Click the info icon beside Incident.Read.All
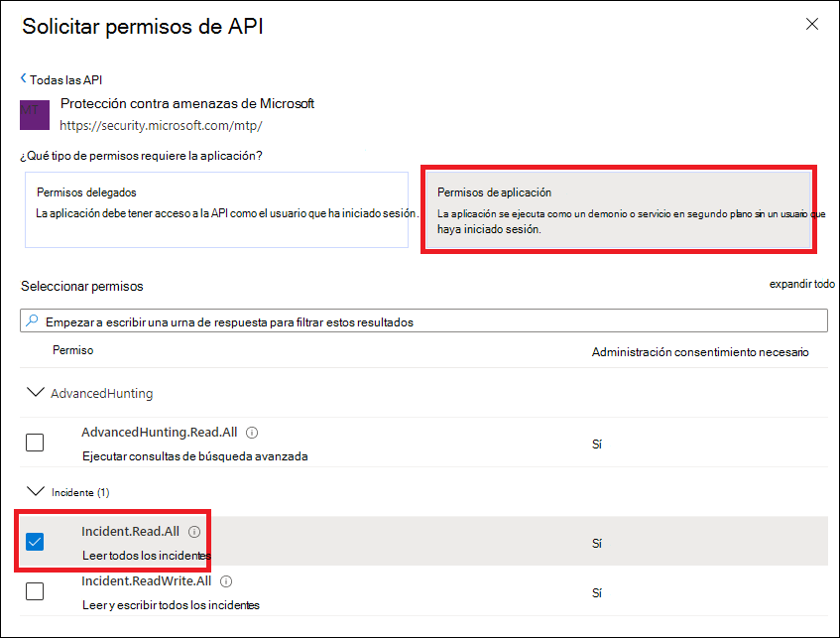This screenshot has height=638, width=840. 193,532
